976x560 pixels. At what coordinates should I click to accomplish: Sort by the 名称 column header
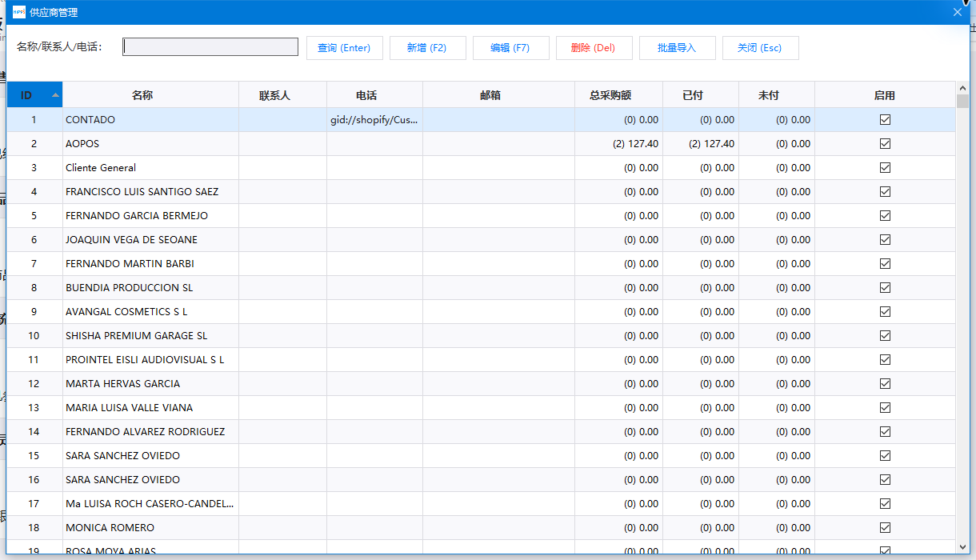(x=150, y=95)
